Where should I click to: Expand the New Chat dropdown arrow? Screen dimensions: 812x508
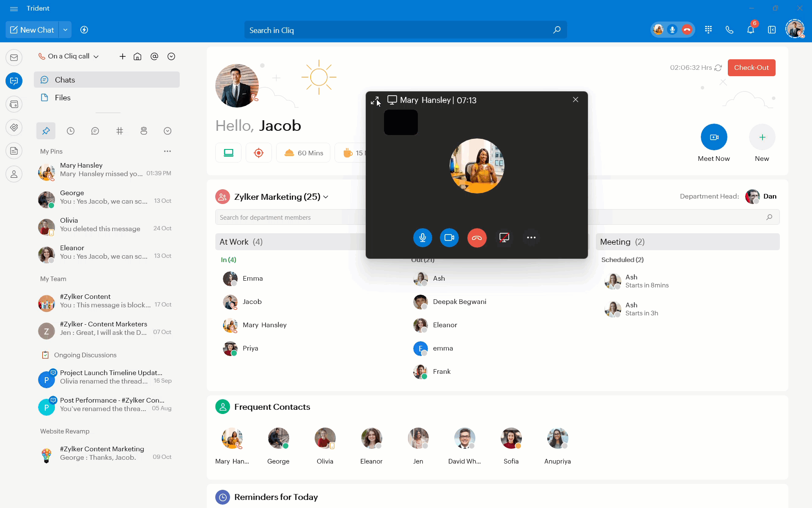pyautogui.click(x=65, y=30)
